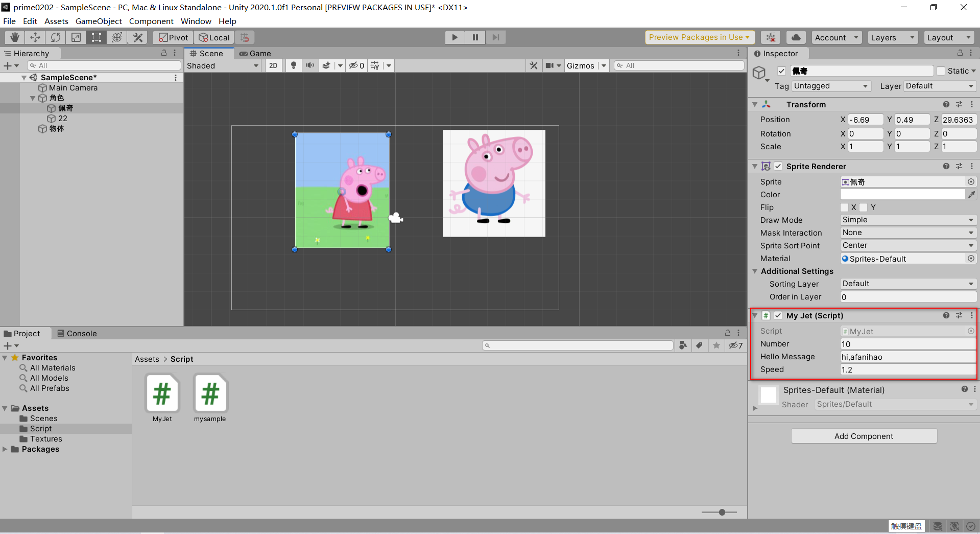The height and width of the screenshot is (534, 980).
Task: Toggle the GameObject active checkbox
Action: 781,71
